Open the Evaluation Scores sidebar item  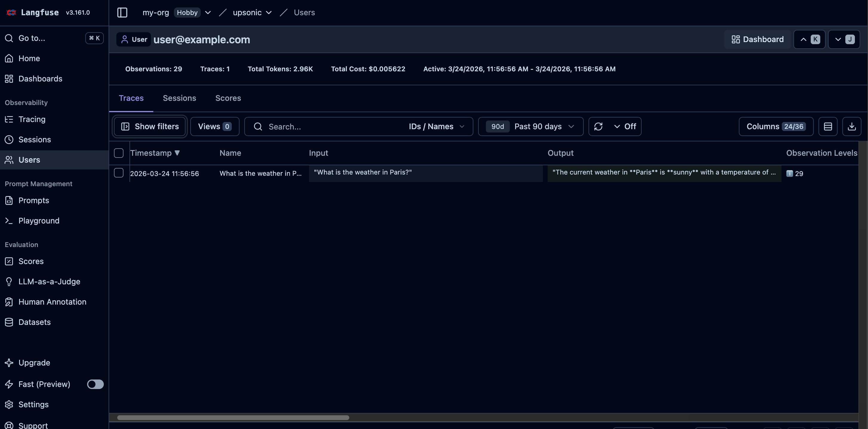[54, 261]
